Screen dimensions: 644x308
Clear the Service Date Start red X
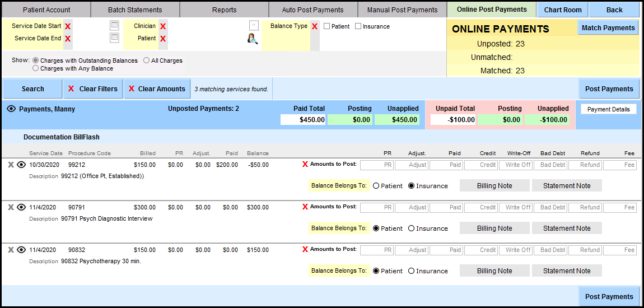click(68, 26)
